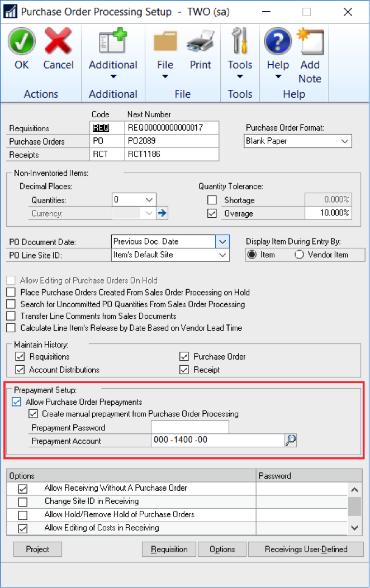Click the Prepayment Account lookup magnifier
370x588 pixels.
click(290, 441)
